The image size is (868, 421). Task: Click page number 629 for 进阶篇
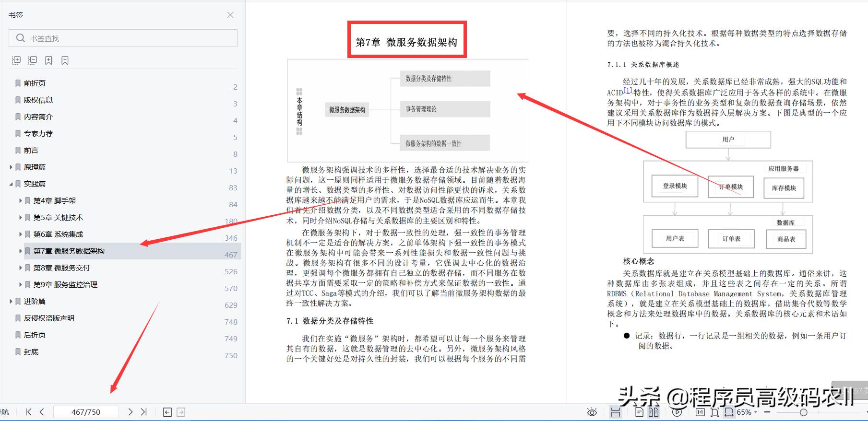(231, 305)
